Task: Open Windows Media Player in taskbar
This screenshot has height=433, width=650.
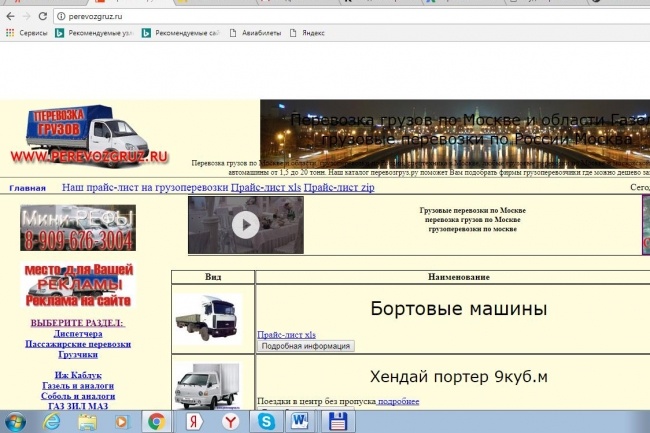Action: 121,422
